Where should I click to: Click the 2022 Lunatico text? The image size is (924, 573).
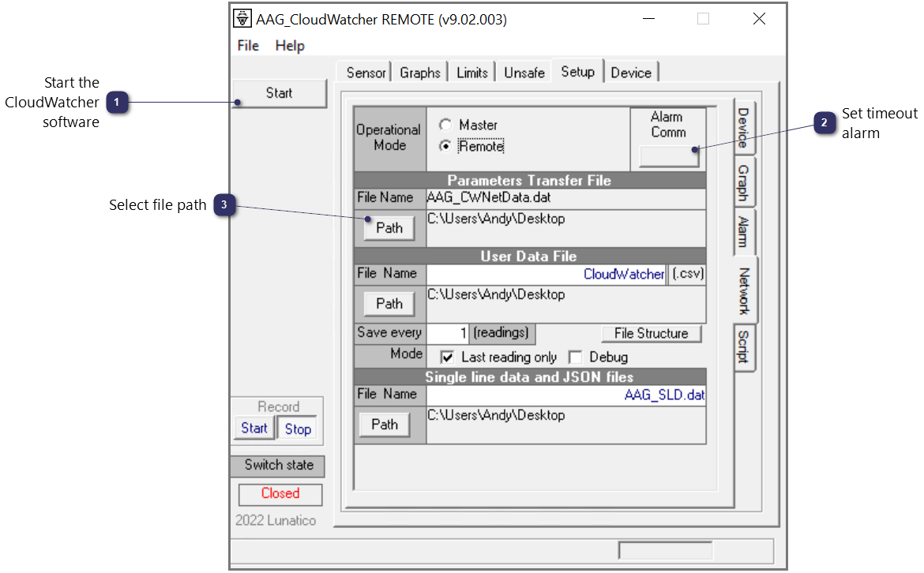276,521
